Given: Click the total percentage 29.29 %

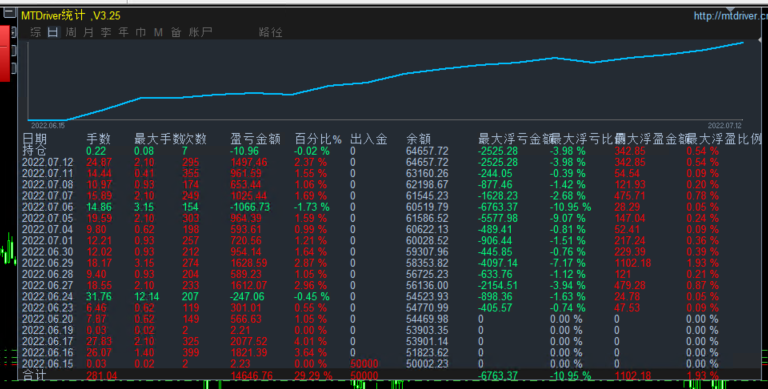Looking at the screenshot, I should (x=313, y=376).
